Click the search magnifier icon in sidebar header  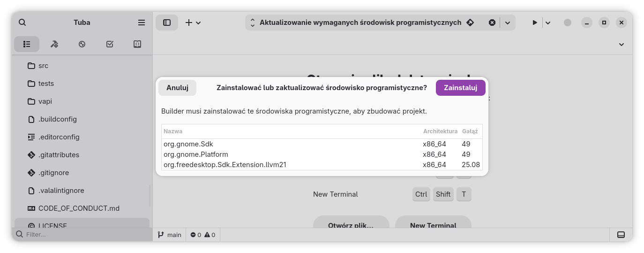tap(22, 23)
